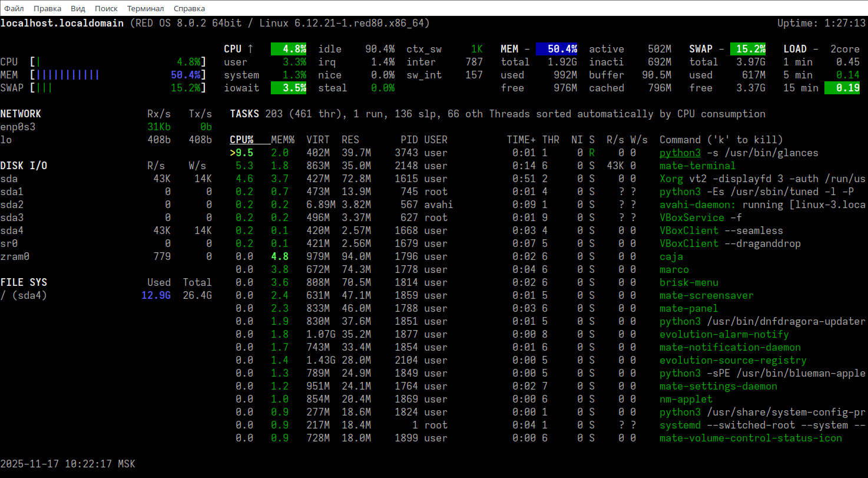
Task: Open the Файл menu
Action: 14,8
